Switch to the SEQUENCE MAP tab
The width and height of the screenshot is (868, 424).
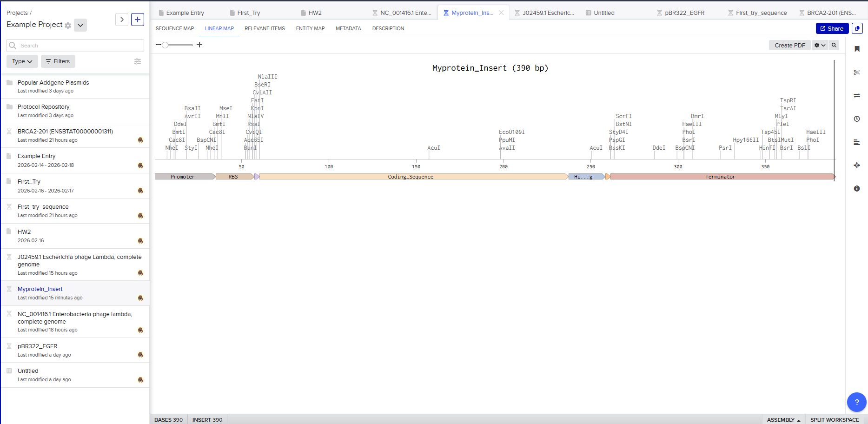pos(175,29)
